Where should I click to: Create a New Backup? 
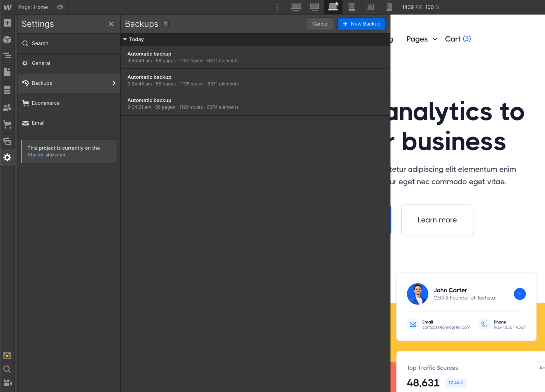tap(361, 24)
